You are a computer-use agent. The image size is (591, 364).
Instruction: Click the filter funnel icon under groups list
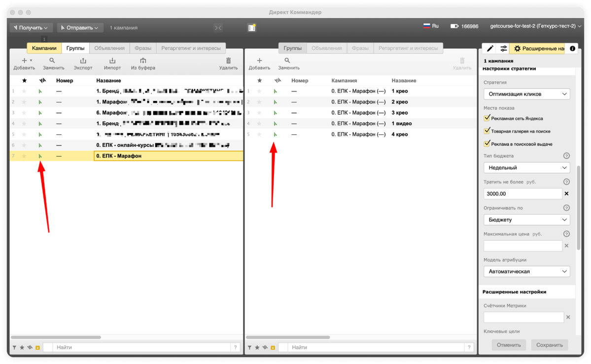click(x=249, y=347)
